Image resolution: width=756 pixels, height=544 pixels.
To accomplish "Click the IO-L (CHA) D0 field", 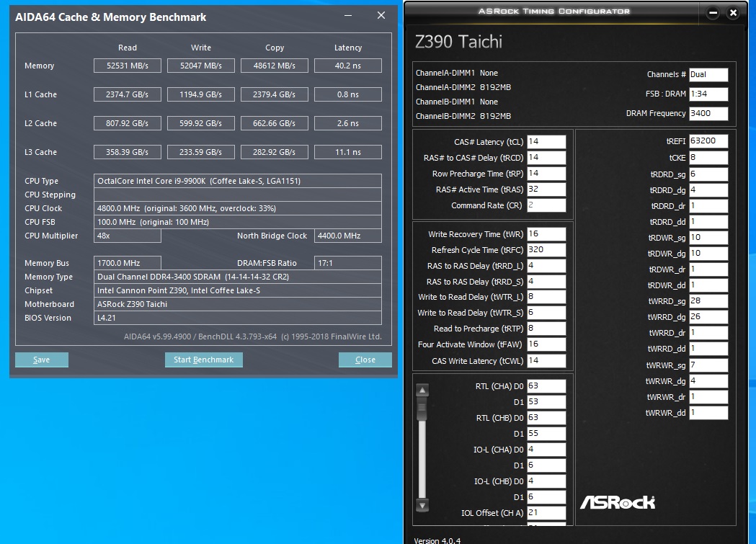I will (546, 450).
